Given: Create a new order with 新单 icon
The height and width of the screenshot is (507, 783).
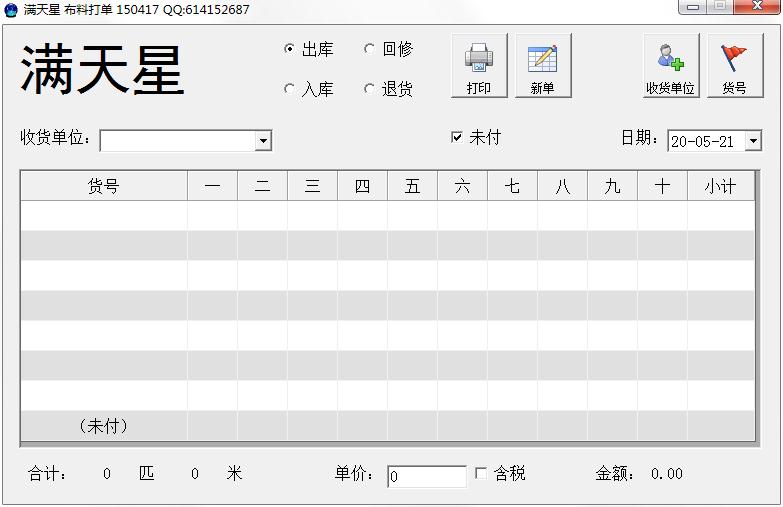Looking at the screenshot, I should click(543, 66).
